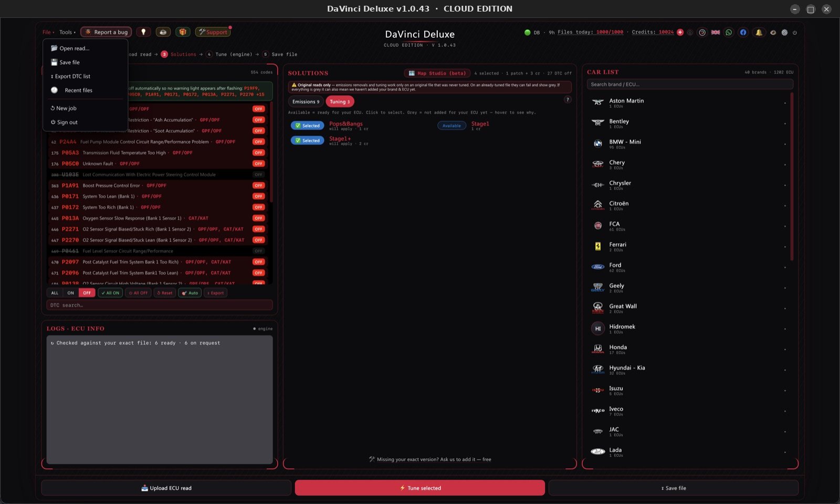Filter DTC list to ON only
Viewport: 840px width, 504px height.
click(70, 293)
